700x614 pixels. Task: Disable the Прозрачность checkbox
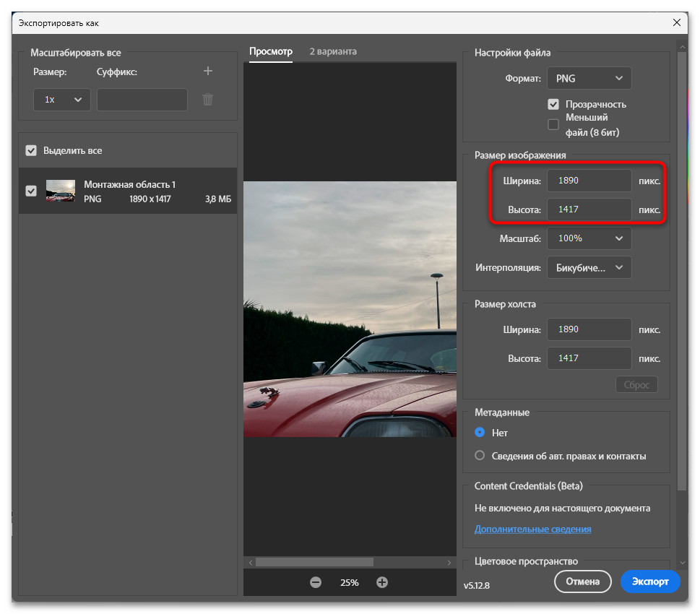pos(553,104)
